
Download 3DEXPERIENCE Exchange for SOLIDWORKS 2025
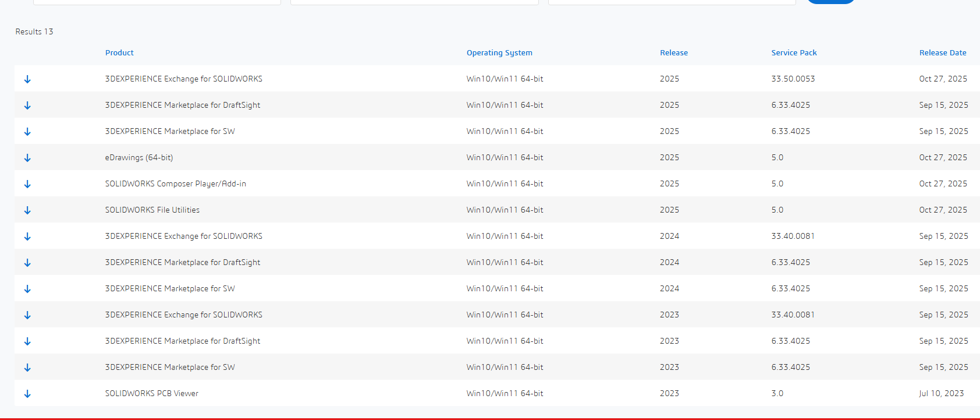[27, 79]
